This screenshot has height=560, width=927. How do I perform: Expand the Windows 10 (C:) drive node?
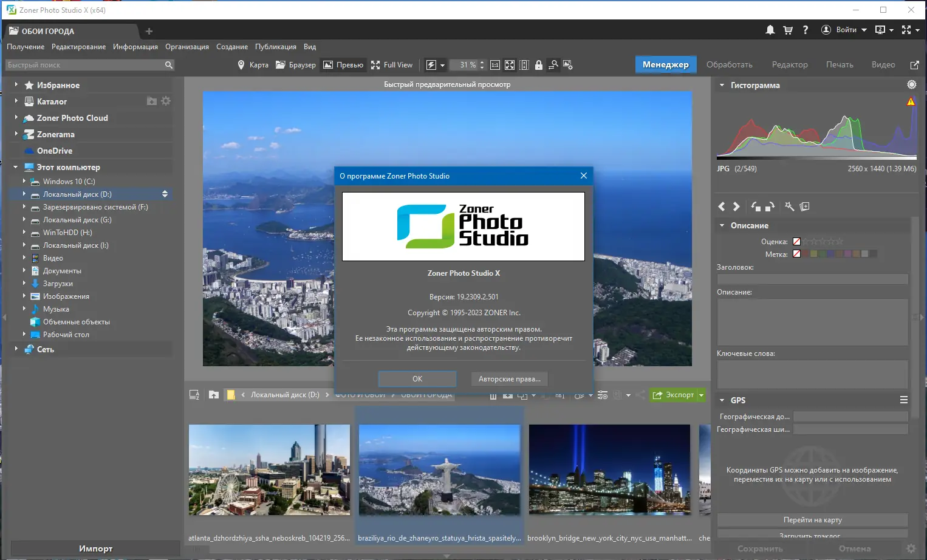[24, 181]
